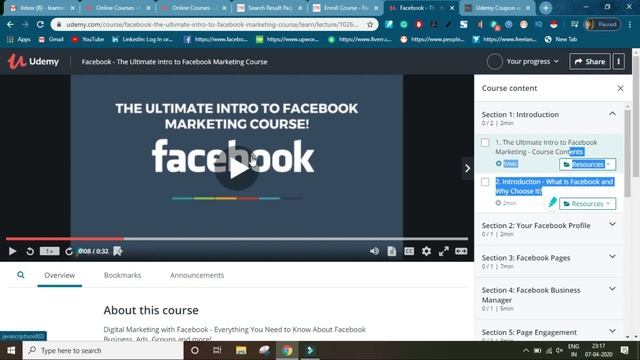Open the three-dot more options menu
This screenshot has width=640, height=360.
point(619,62)
